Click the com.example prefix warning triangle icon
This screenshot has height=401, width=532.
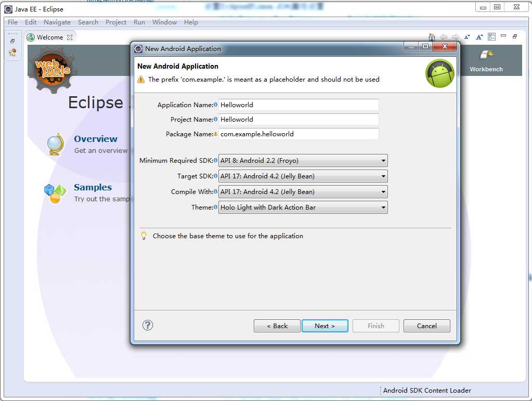pyautogui.click(x=141, y=80)
